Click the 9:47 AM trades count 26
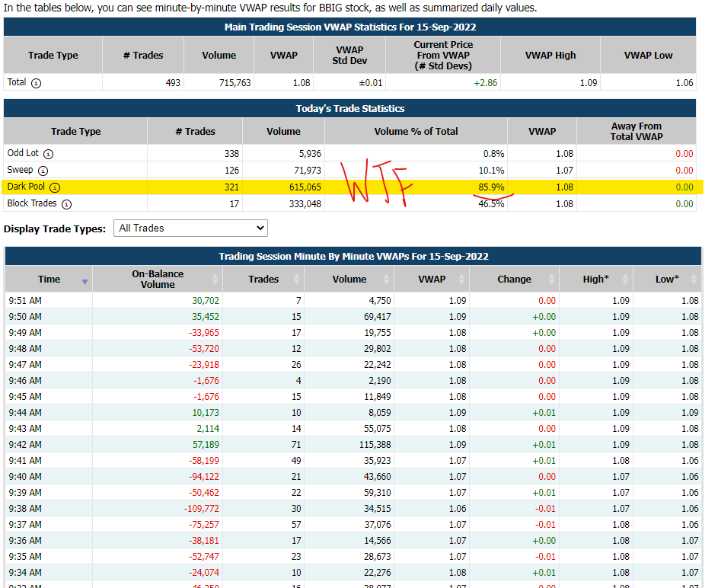The image size is (718, 588). click(x=296, y=365)
